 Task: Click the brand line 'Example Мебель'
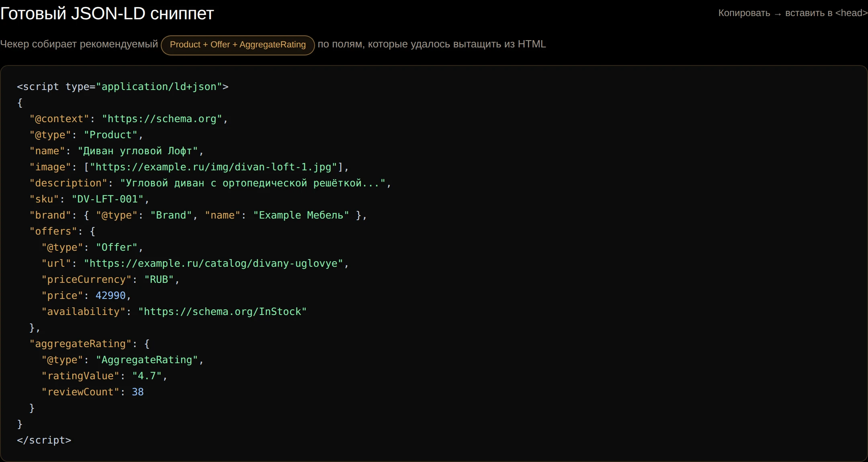(x=198, y=215)
